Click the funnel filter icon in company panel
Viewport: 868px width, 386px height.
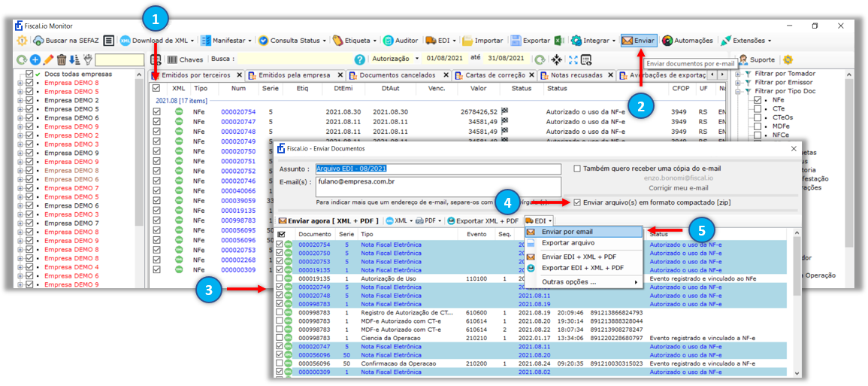pyautogui.click(x=87, y=59)
